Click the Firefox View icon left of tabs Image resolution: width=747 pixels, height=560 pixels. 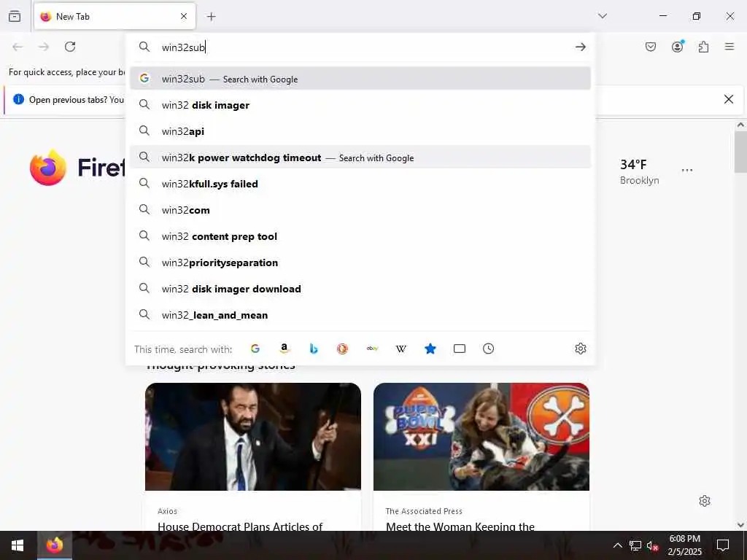pos(15,16)
